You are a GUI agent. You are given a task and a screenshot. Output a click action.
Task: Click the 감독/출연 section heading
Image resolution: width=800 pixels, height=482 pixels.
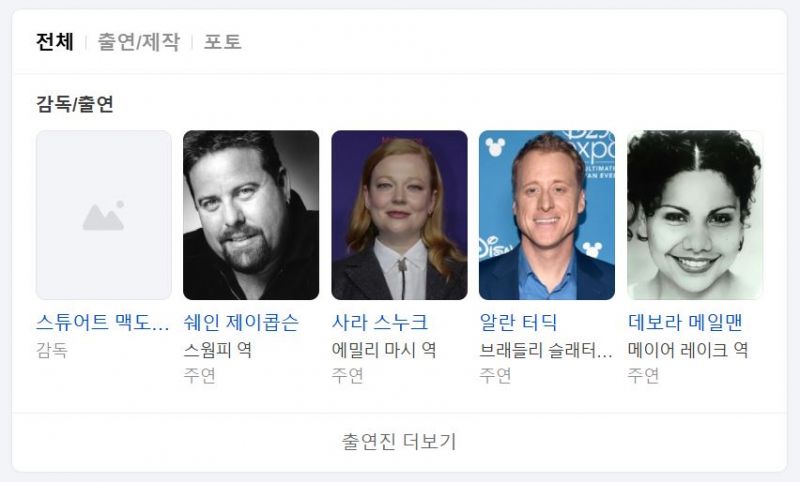click(74, 104)
